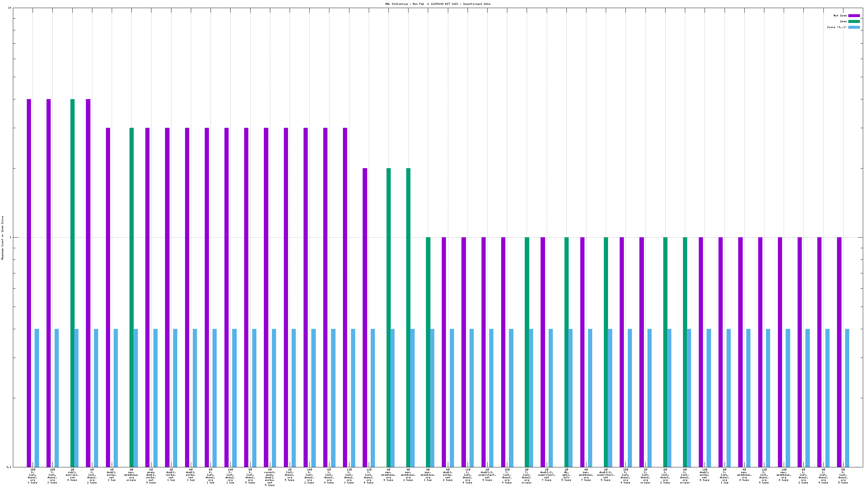Viewport: 868px width, 488px height.
Task: Click the y-axis tick label '1'
Action: click(x=10, y=238)
